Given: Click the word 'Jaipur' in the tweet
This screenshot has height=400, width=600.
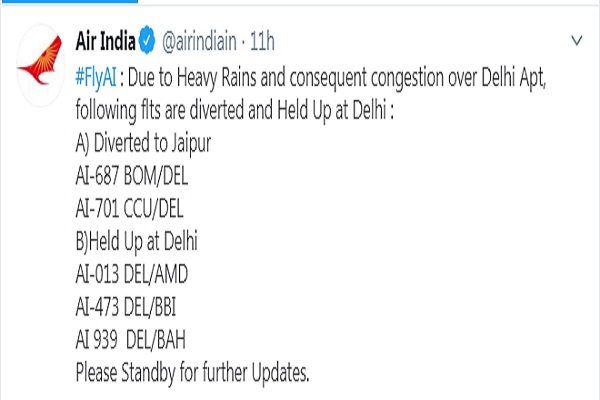Looking at the screenshot, I should coord(187,141).
